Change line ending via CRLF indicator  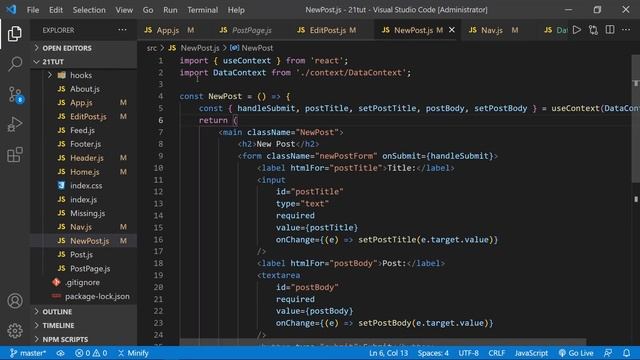tap(496, 353)
